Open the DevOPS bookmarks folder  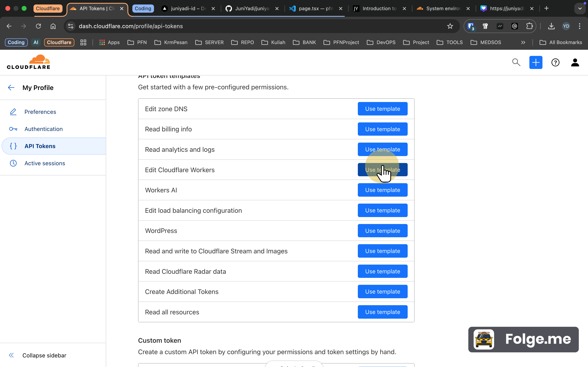coord(381,42)
